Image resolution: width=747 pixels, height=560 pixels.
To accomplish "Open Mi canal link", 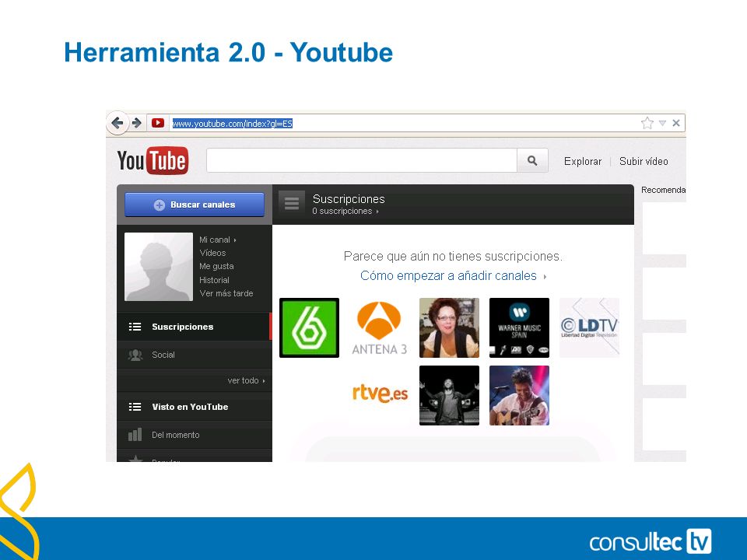I will coord(218,240).
